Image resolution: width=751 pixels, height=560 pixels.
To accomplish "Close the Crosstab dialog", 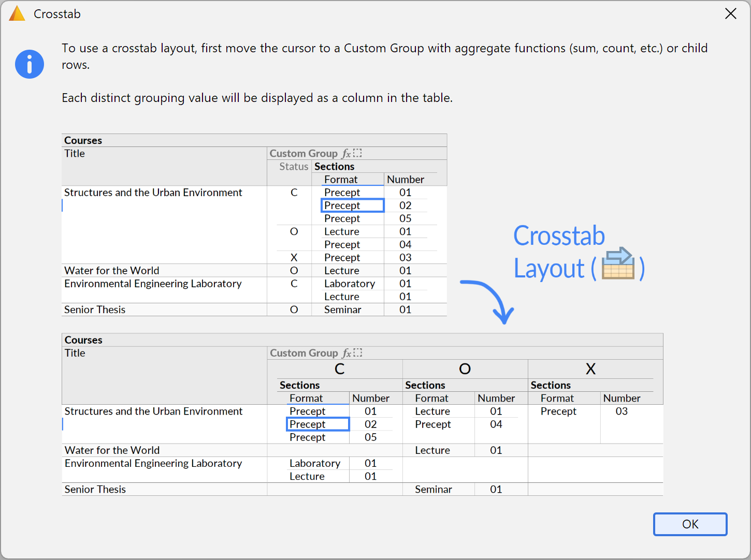I will tap(730, 13).
